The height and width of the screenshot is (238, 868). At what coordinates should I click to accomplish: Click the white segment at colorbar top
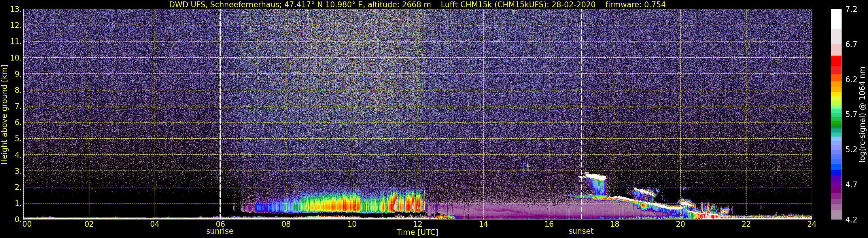point(836,19)
